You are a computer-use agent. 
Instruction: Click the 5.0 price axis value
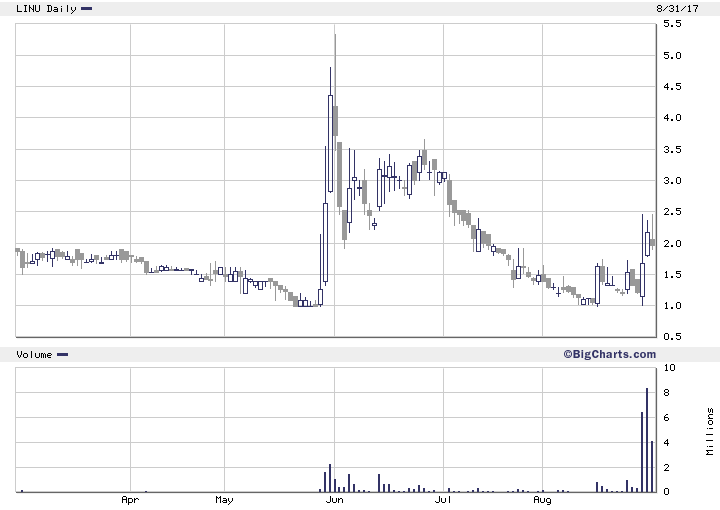tap(672, 56)
